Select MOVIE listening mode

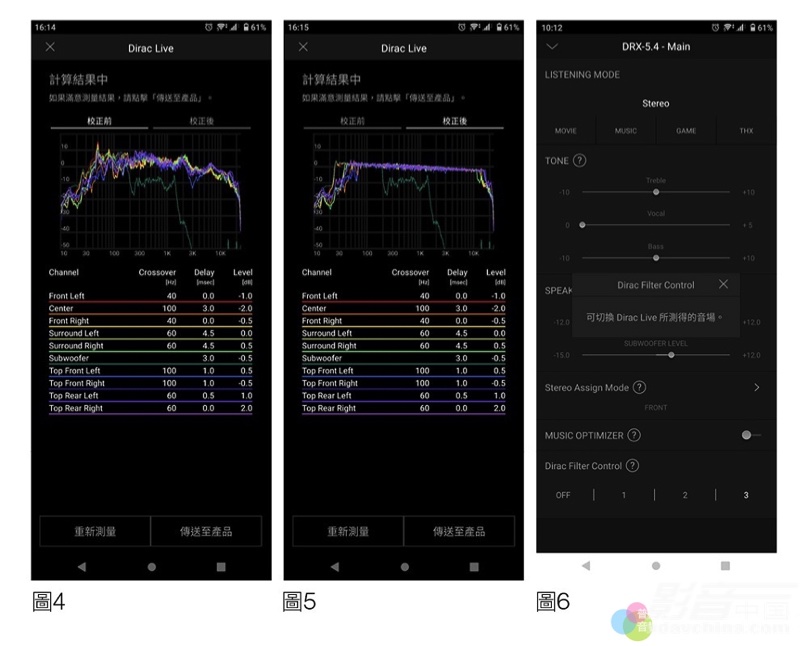coord(566,131)
